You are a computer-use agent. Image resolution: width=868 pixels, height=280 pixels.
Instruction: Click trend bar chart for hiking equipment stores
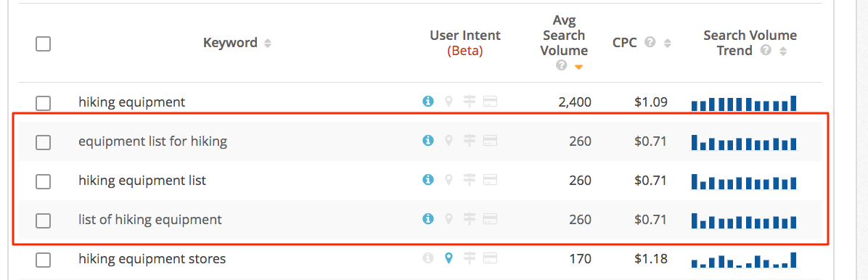pyautogui.click(x=743, y=260)
